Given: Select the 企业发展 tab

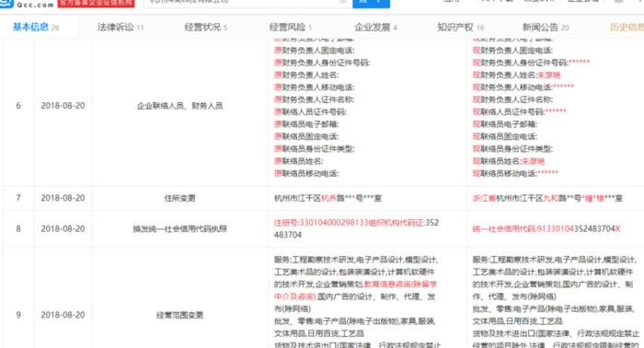Looking at the screenshot, I should tap(375, 27).
